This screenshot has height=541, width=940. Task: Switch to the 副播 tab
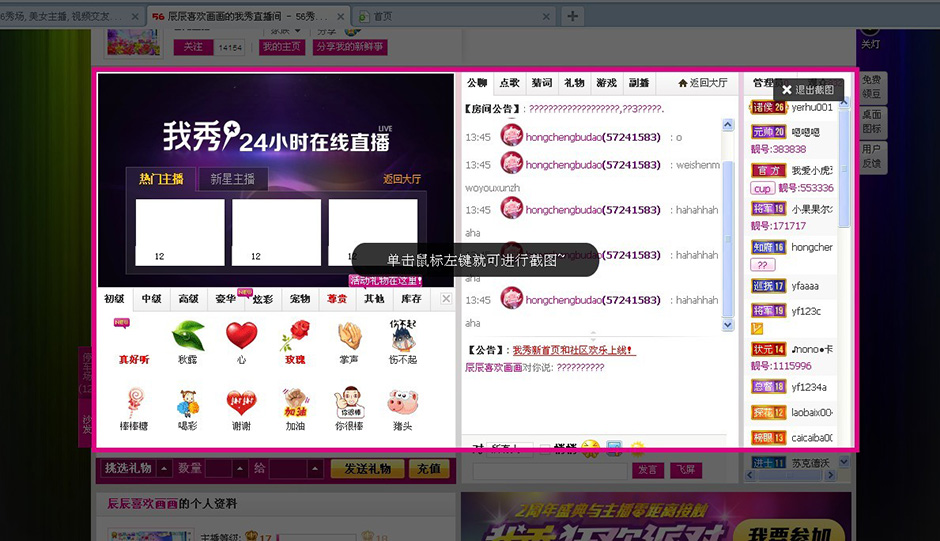tap(639, 83)
